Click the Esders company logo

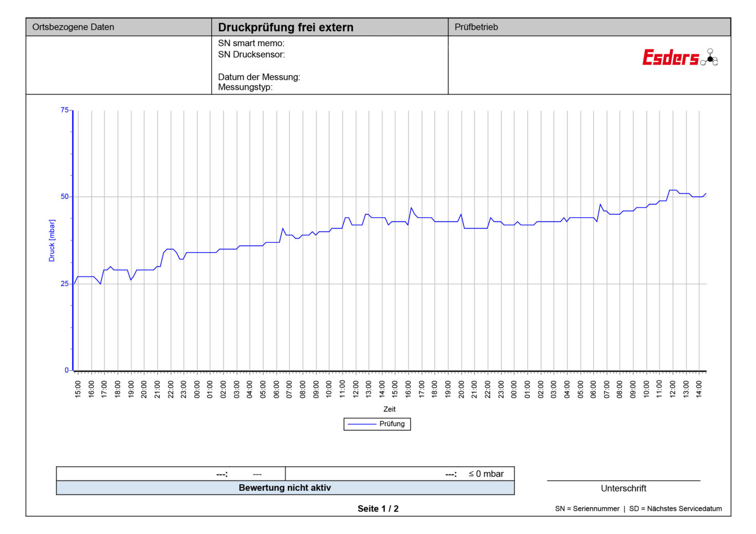click(680, 58)
